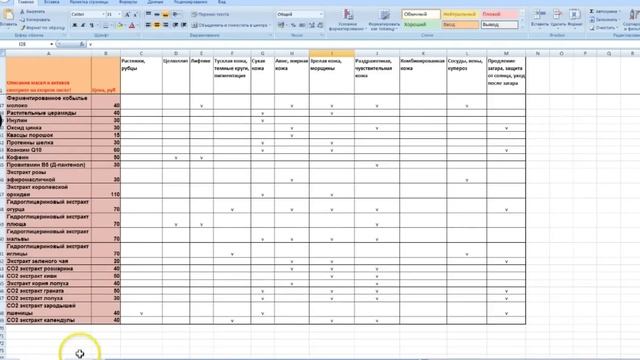The width and height of the screenshot is (640, 360).
Task: Open the Общий number format dropdown
Action: coord(320,14)
